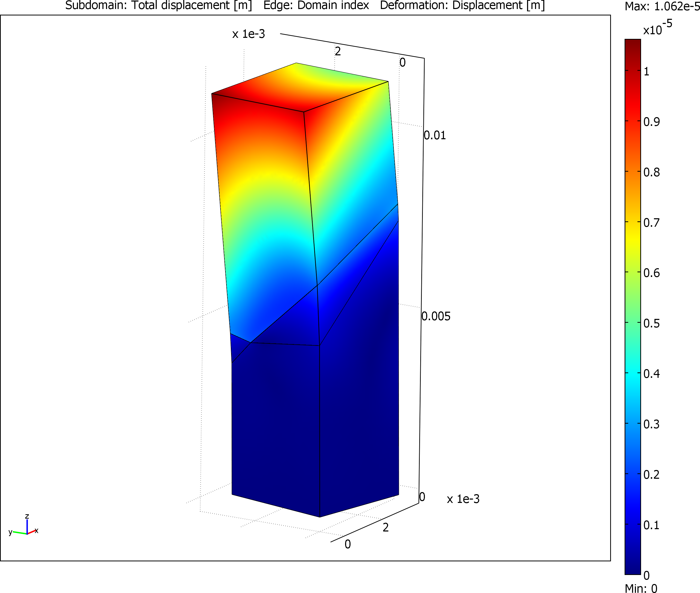This screenshot has height=593, width=700.
Task: Click the red x-axis arrow of the orientation triad
Action: click(x=31, y=532)
